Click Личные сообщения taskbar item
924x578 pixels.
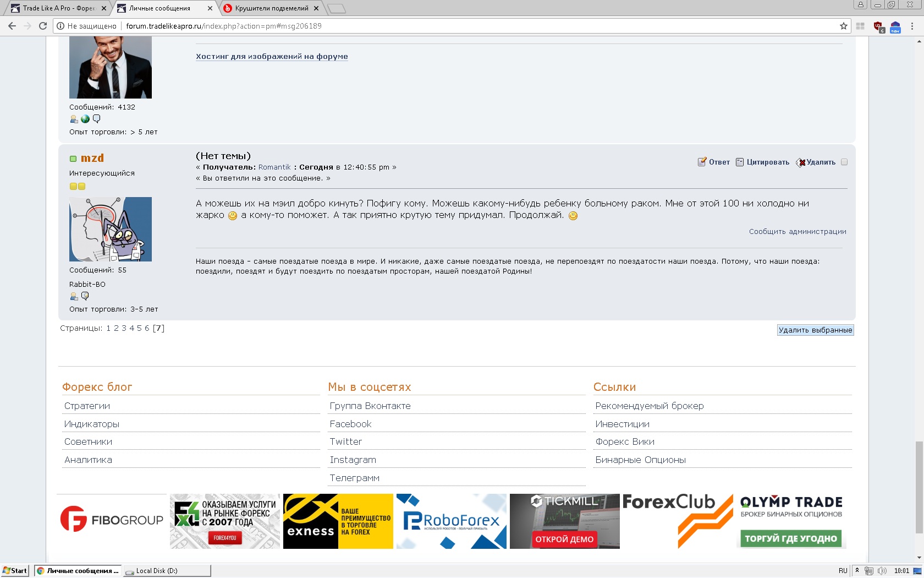(x=78, y=571)
